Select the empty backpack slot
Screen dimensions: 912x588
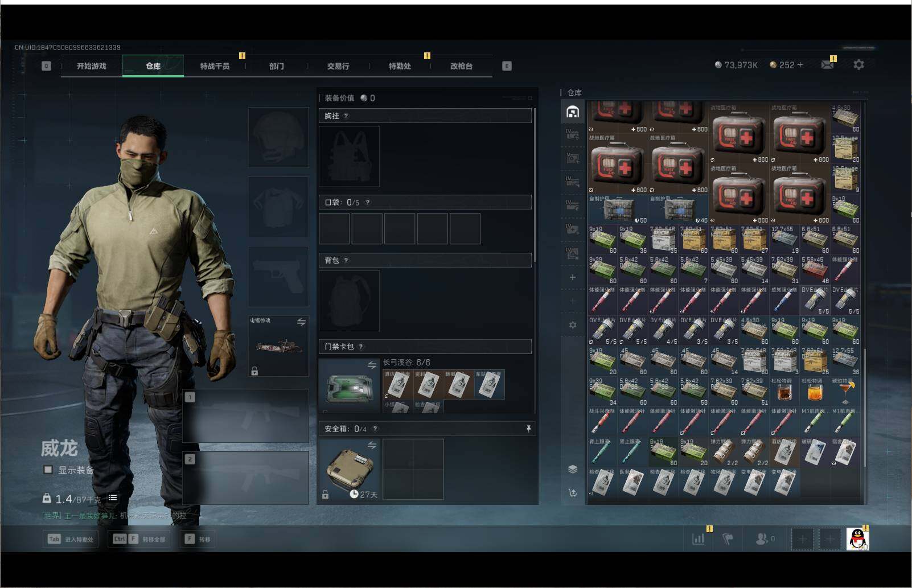pos(349,301)
